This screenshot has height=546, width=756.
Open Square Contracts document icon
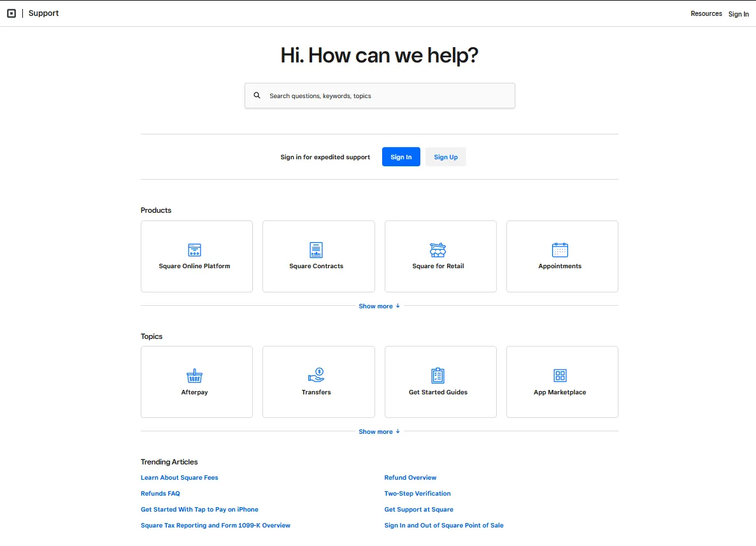click(x=317, y=250)
